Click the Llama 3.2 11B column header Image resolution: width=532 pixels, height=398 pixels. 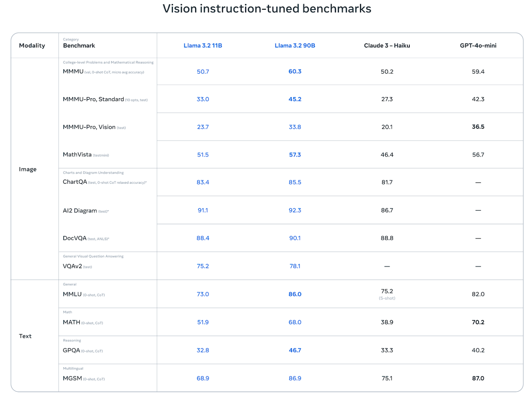(203, 46)
